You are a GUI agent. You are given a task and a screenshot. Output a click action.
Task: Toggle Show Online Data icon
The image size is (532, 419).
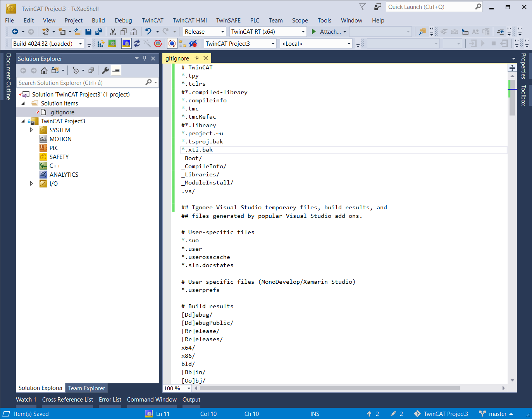click(172, 43)
